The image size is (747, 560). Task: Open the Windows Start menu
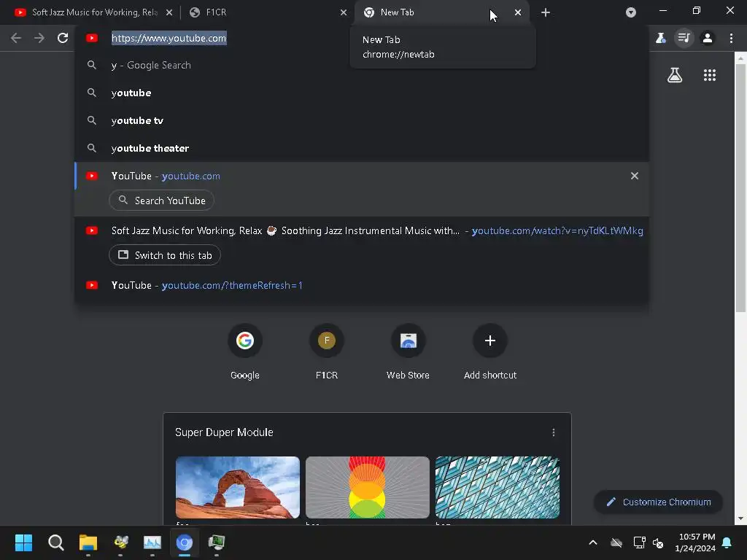click(x=23, y=542)
